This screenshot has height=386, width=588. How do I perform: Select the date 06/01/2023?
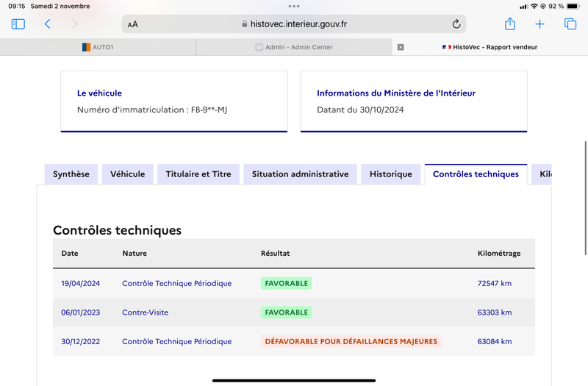[81, 312]
